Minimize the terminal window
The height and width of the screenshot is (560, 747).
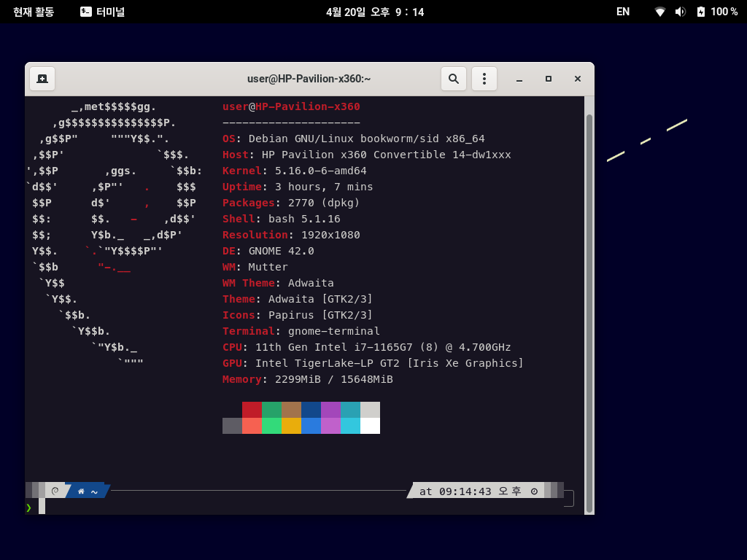click(x=519, y=79)
